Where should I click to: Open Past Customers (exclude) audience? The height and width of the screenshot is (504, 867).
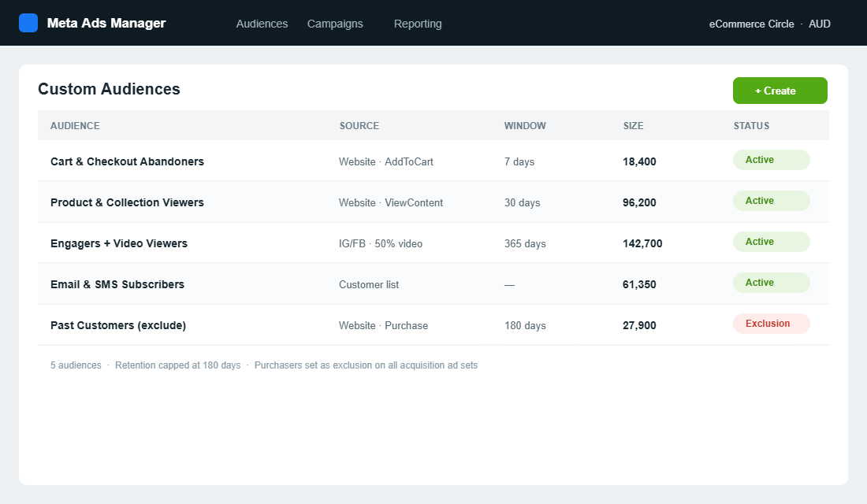click(118, 325)
